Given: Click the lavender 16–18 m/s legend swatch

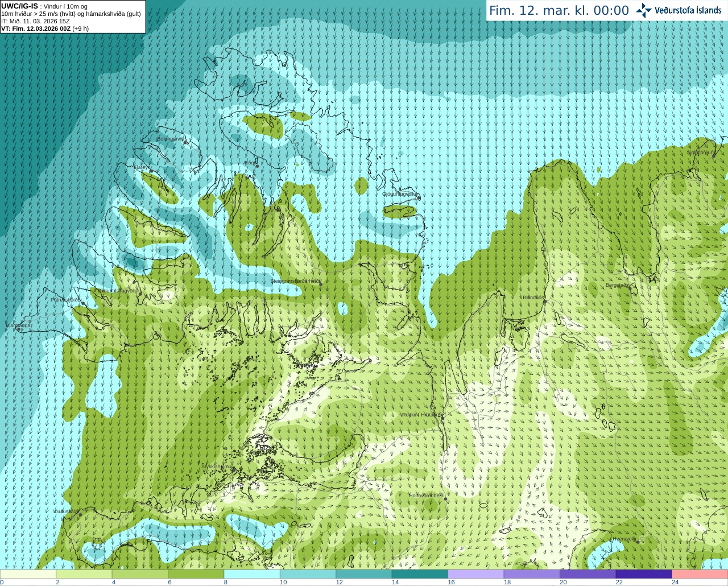Looking at the screenshot, I should [x=476, y=574].
